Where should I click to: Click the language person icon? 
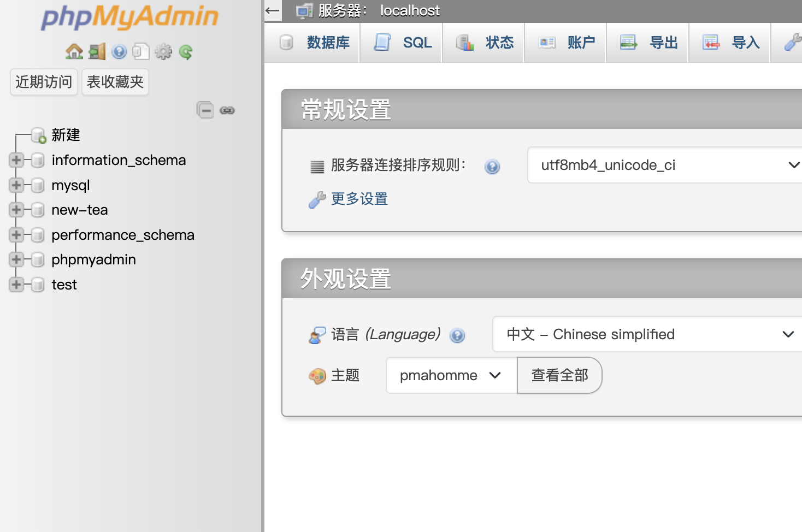[317, 335]
